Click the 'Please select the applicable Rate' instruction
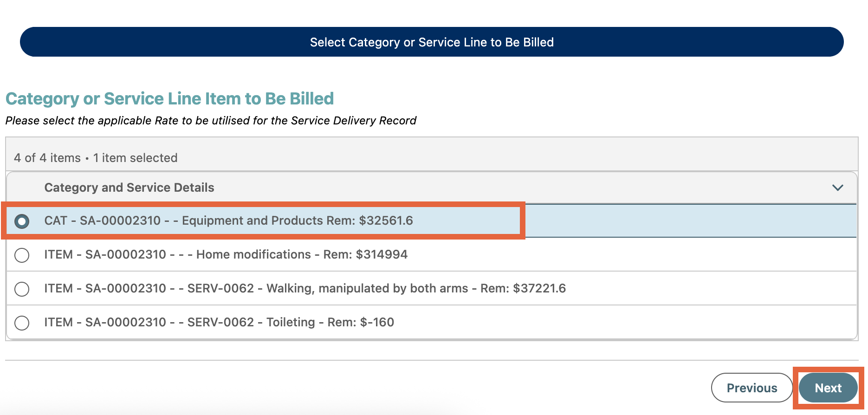This screenshot has width=868, height=415. 211,121
